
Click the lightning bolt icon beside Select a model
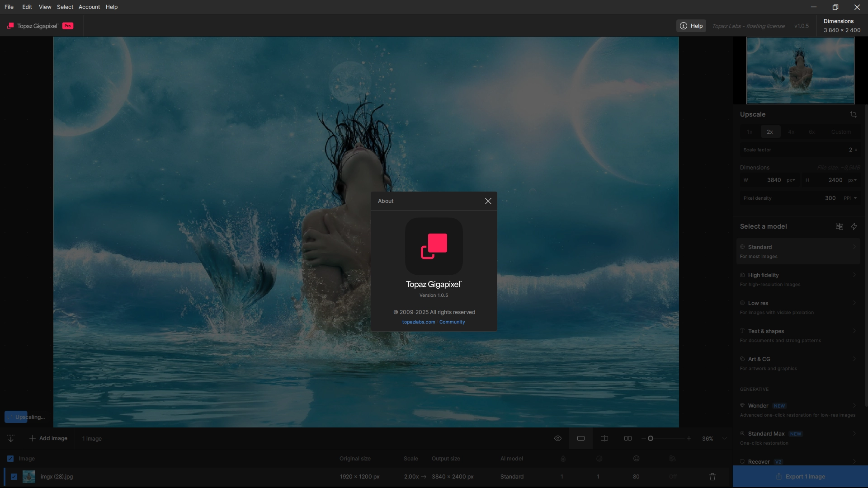854,226
